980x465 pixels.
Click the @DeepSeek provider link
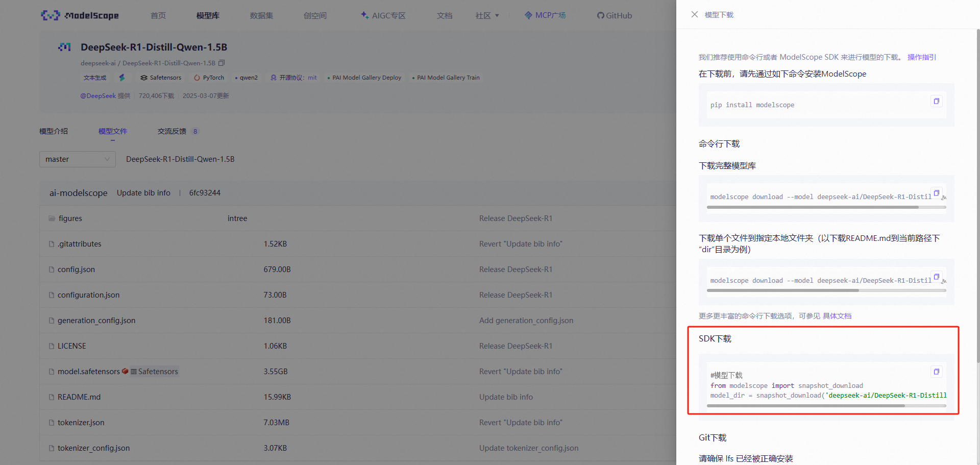click(x=98, y=96)
